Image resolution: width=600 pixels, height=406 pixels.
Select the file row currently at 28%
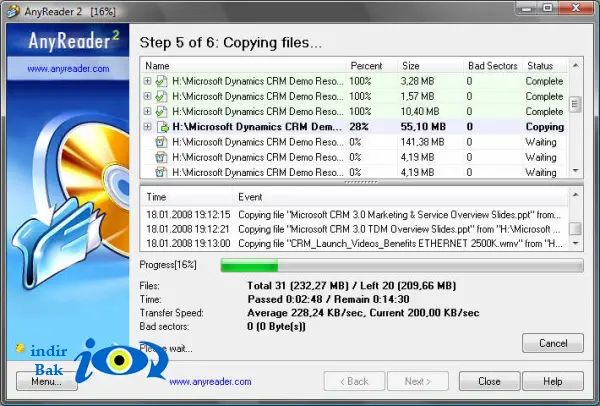pos(354,127)
